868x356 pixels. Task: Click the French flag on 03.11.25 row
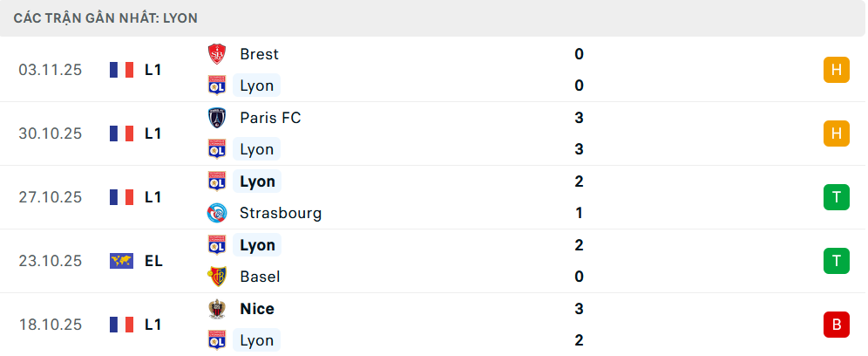[x=121, y=70]
